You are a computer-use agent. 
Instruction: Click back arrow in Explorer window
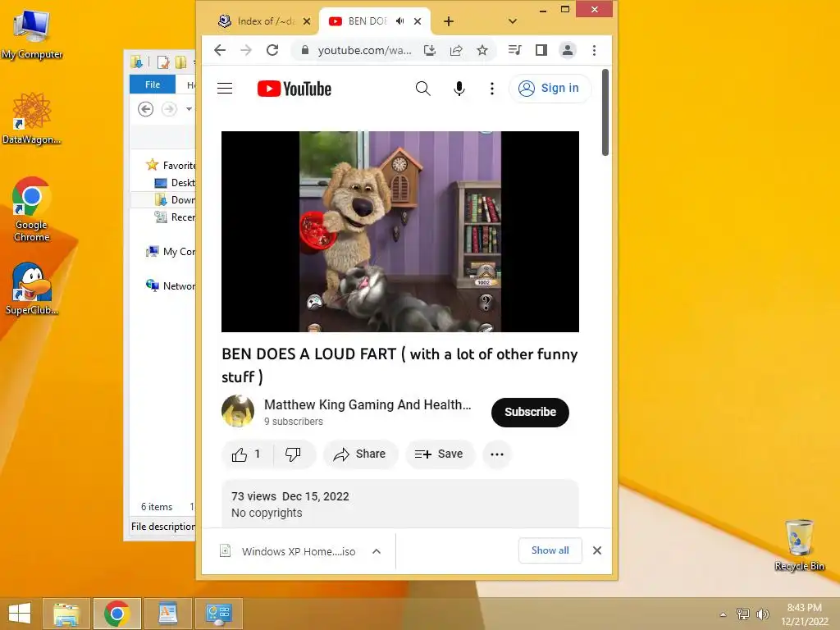(x=146, y=109)
